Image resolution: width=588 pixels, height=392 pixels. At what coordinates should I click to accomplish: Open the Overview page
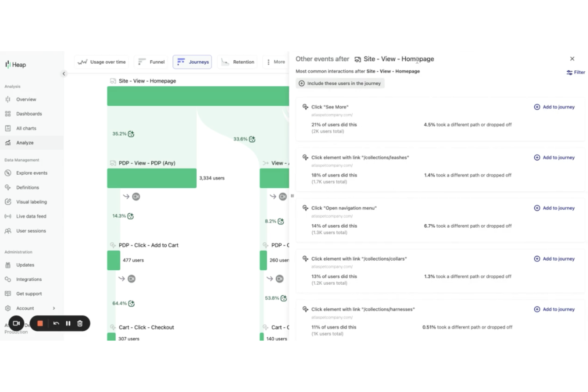point(26,99)
